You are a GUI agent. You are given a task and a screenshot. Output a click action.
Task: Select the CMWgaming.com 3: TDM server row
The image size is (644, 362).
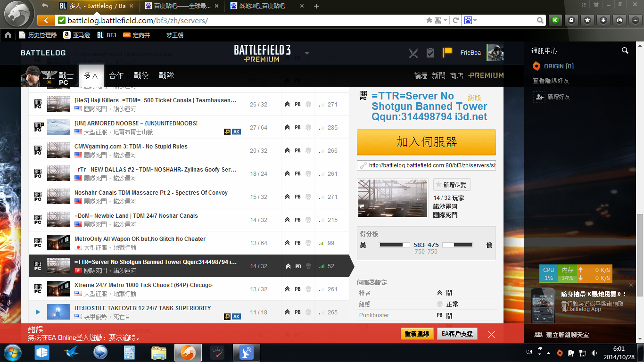tap(189, 150)
